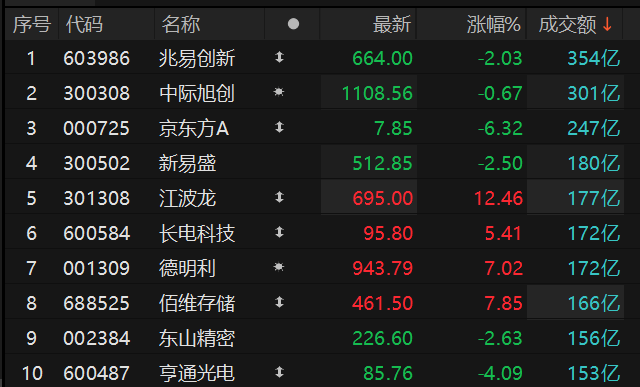Image resolution: width=640 pixels, height=387 pixels.
Task: Select stock name 德明利
Action: click(x=187, y=268)
